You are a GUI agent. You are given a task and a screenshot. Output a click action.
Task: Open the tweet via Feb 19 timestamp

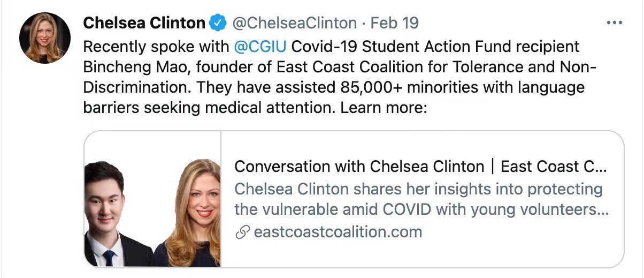394,23
